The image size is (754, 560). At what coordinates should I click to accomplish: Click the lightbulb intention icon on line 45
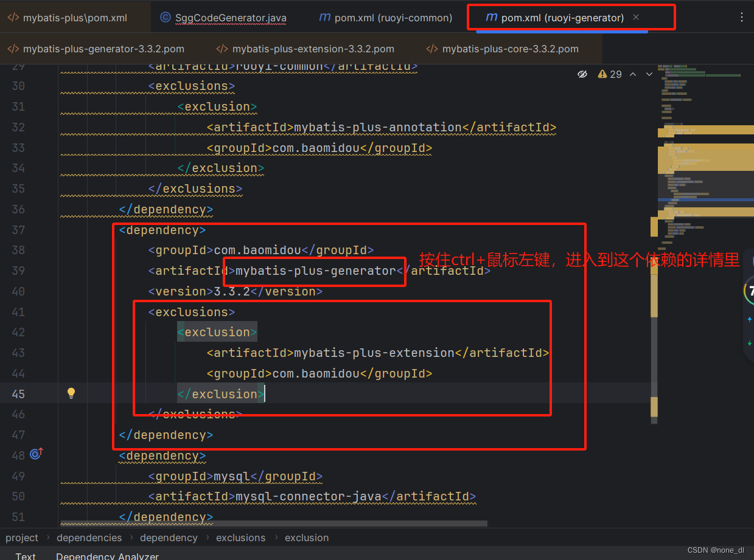(x=71, y=393)
